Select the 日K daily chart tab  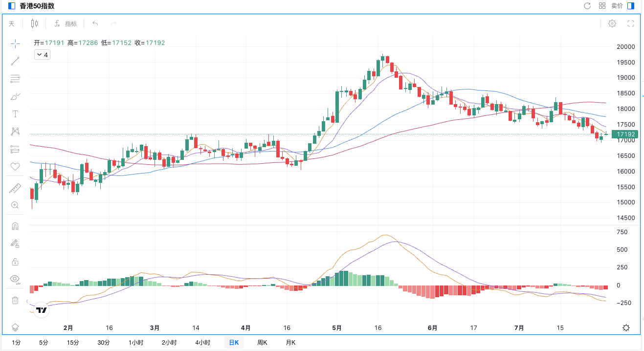pos(234,343)
